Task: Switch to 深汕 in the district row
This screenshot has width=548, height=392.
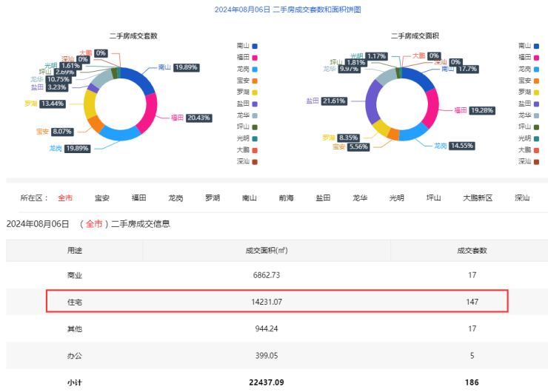Action: (522, 198)
